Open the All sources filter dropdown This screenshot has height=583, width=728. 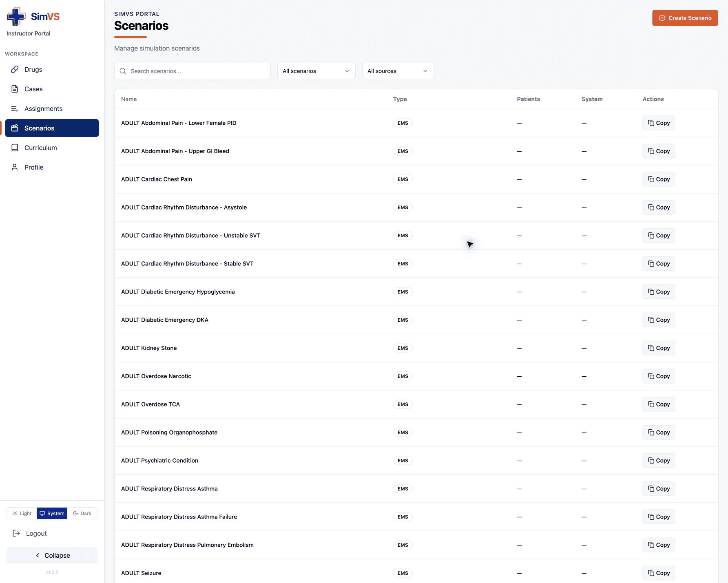coord(398,71)
